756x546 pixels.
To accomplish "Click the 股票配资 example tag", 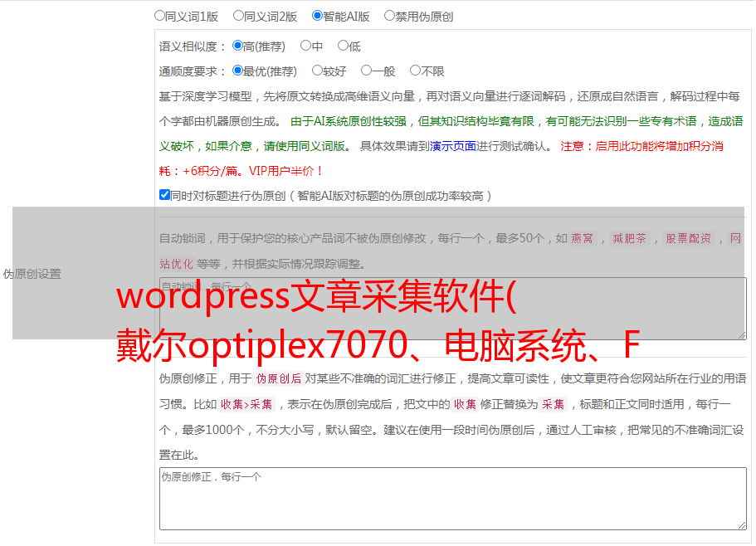I will point(689,238).
